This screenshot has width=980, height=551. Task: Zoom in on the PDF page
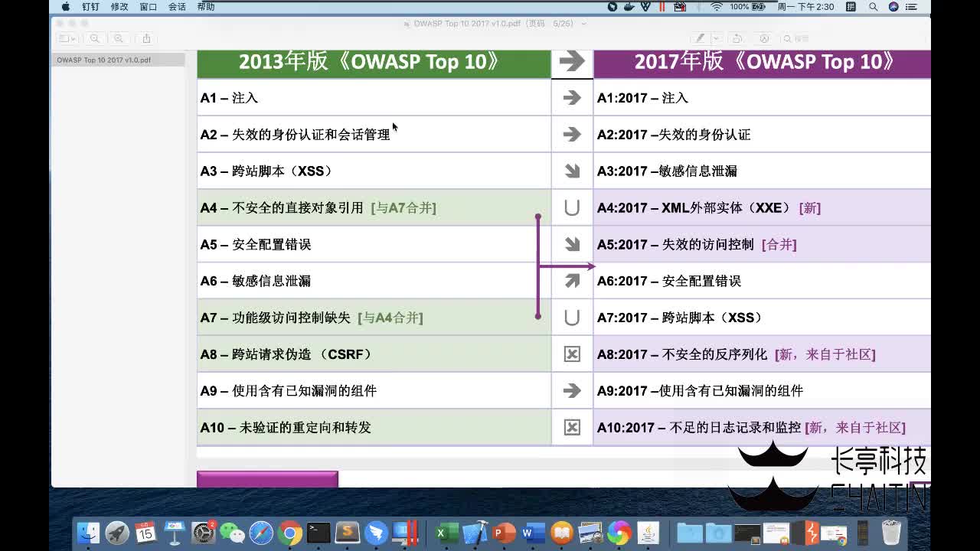119,38
